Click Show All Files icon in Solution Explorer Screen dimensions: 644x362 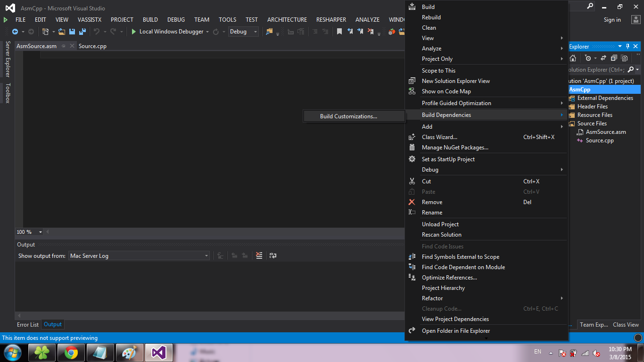624,58
